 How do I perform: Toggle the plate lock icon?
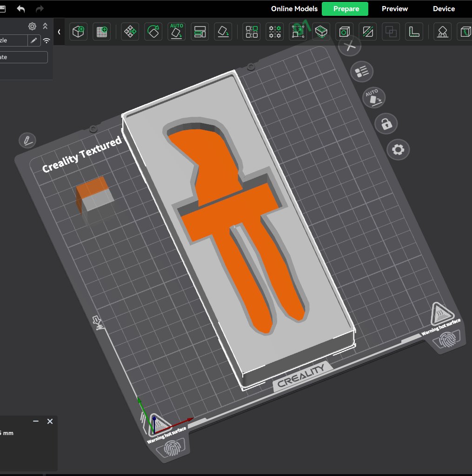point(386,124)
